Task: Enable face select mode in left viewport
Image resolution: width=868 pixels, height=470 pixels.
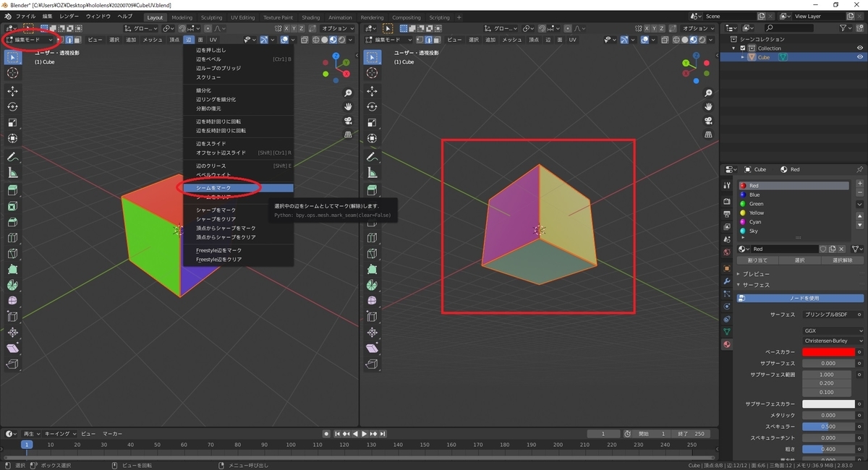Action: tap(77, 40)
